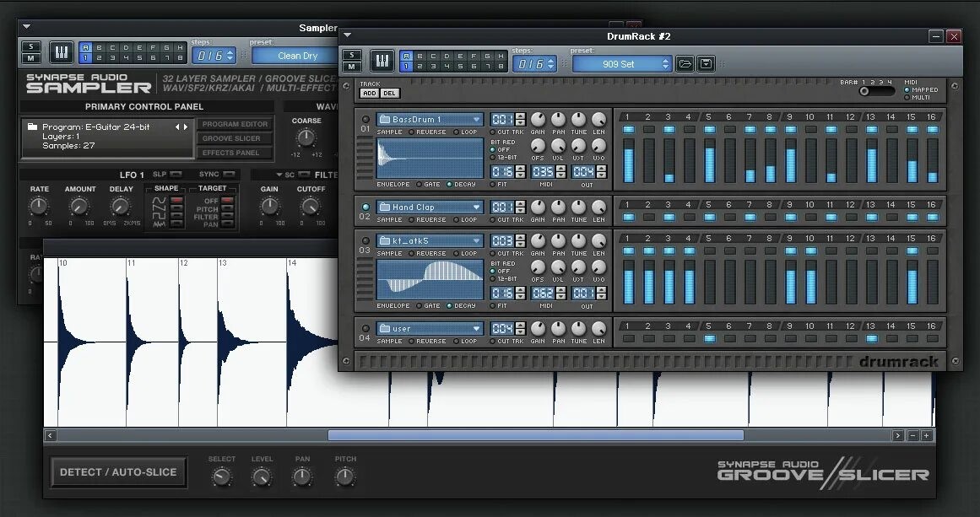Select pattern B in DrumRack pattern bank
The height and width of the screenshot is (517, 980).
pos(420,56)
